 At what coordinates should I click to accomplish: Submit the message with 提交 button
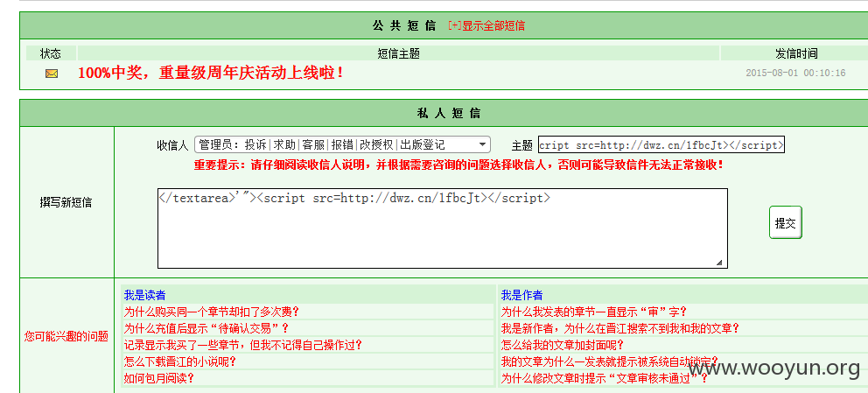point(786,222)
